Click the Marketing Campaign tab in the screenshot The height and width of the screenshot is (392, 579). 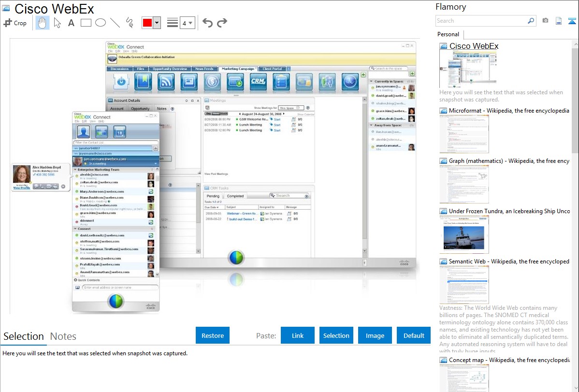pos(238,69)
